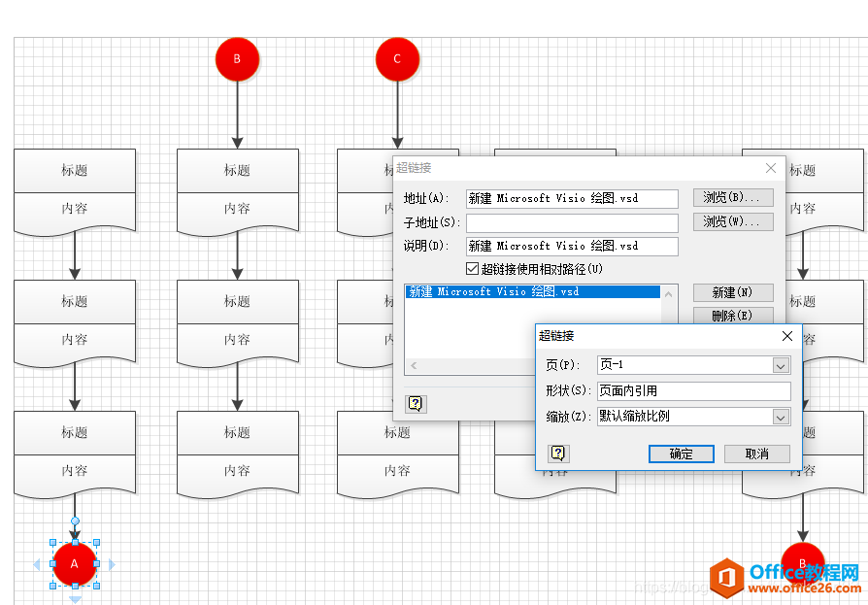This screenshot has width=868, height=605.
Task: Select second column middle 标题 box
Action: (238, 302)
